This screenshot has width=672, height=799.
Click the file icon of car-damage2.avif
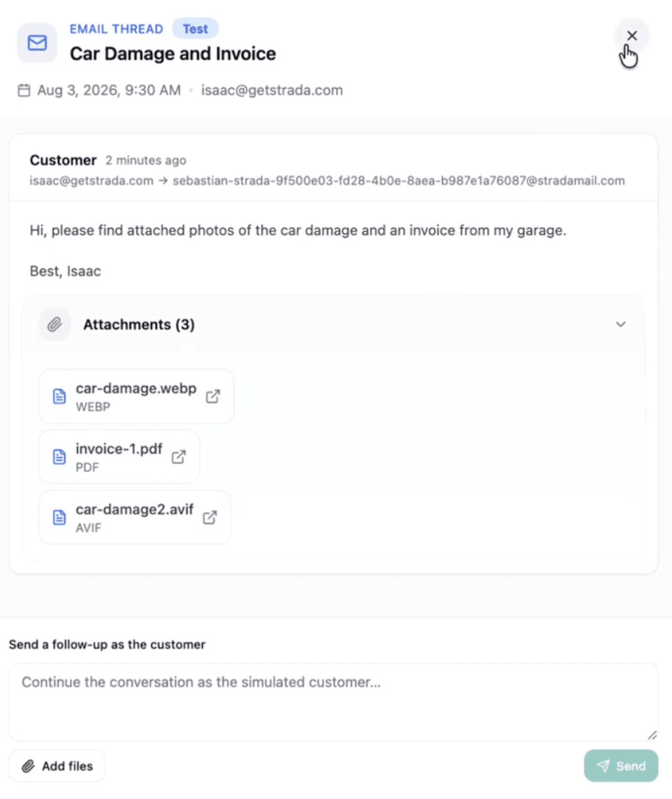pyautogui.click(x=60, y=518)
